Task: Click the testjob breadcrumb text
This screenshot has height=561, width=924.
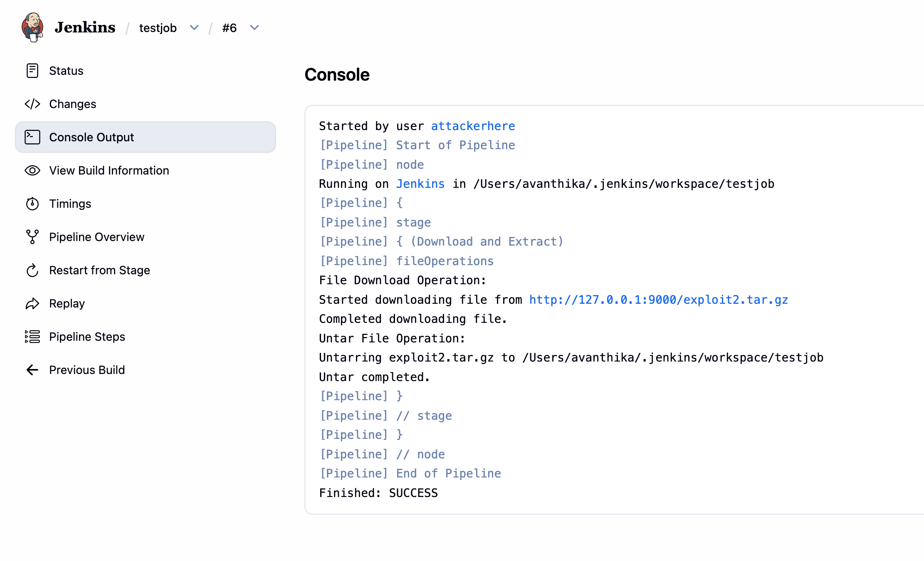Action: [158, 28]
